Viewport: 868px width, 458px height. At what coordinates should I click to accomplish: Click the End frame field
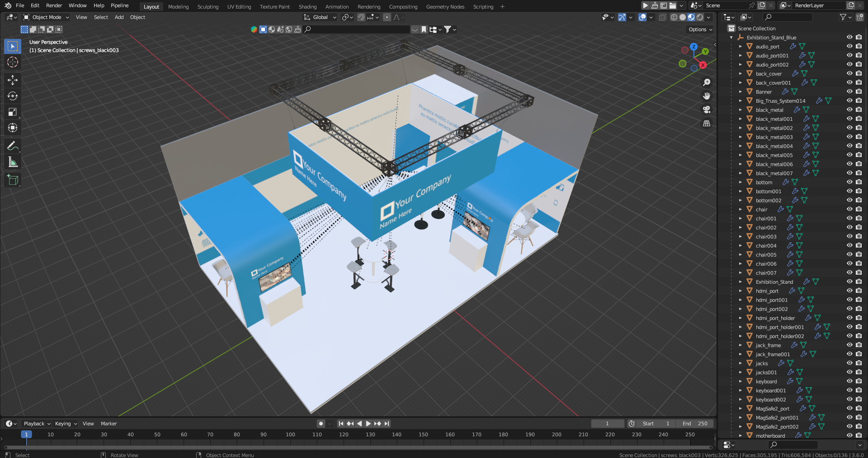695,424
